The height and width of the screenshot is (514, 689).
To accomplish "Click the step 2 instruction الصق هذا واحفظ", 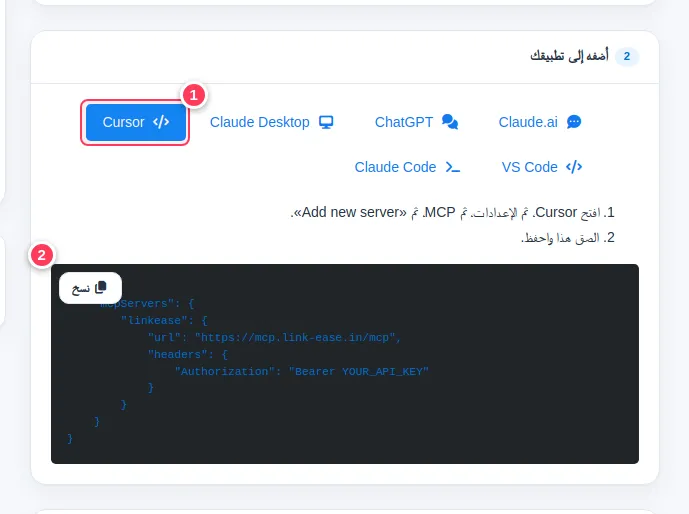I will coord(568,238).
